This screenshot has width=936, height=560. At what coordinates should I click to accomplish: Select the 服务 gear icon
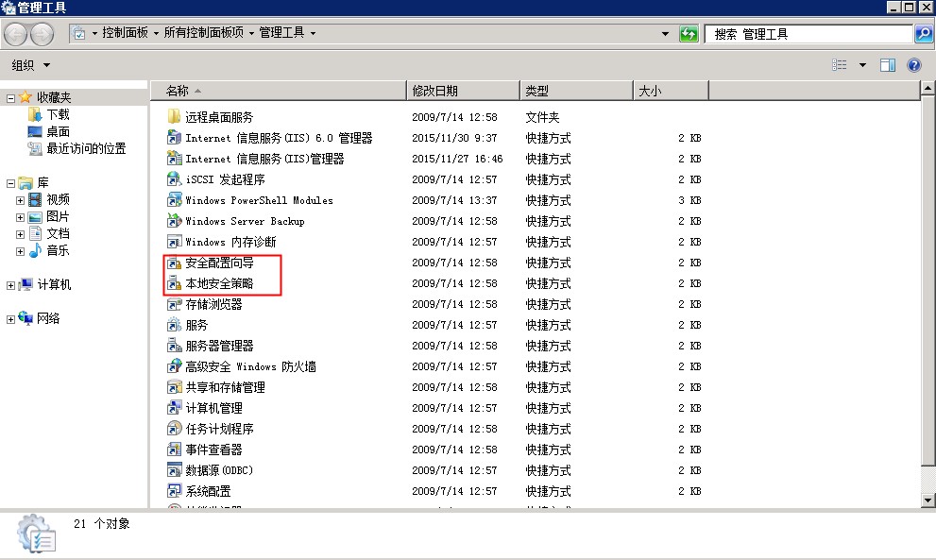[x=174, y=325]
